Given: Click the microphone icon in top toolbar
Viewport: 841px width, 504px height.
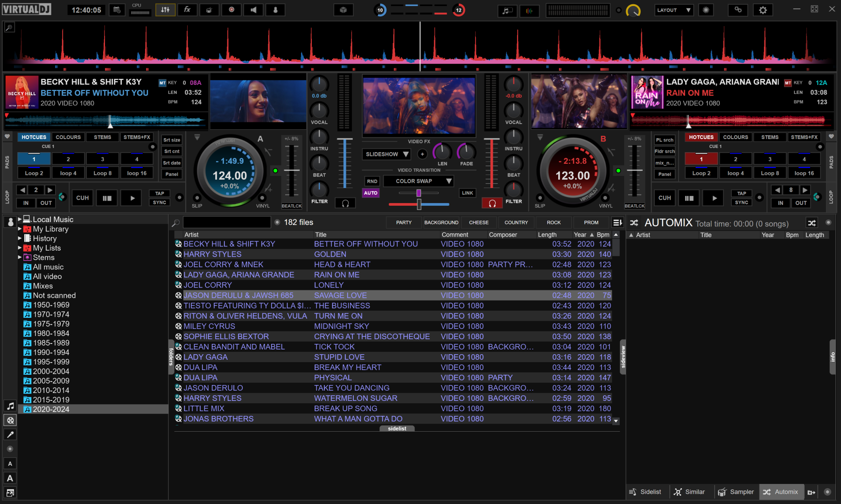Looking at the screenshot, I should pyautogui.click(x=275, y=10).
